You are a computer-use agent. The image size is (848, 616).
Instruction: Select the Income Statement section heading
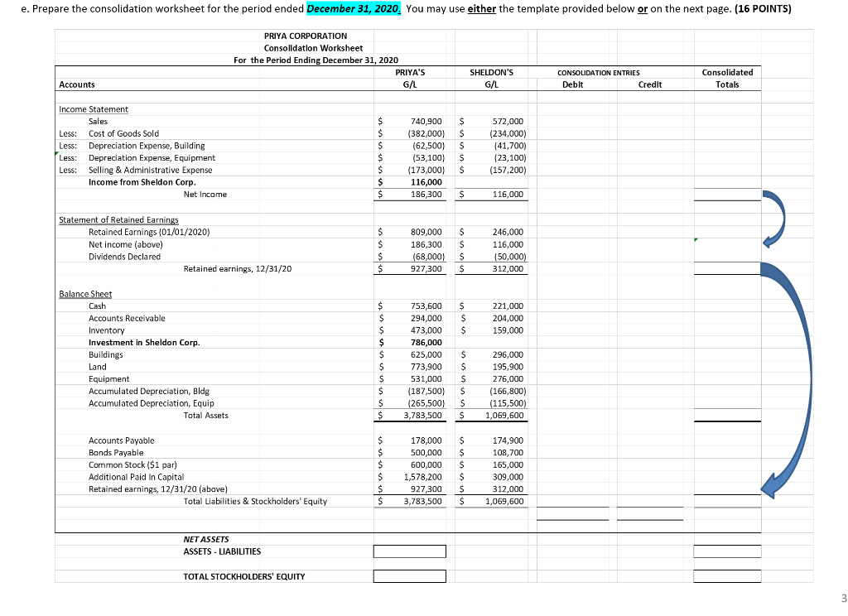click(x=94, y=108)
